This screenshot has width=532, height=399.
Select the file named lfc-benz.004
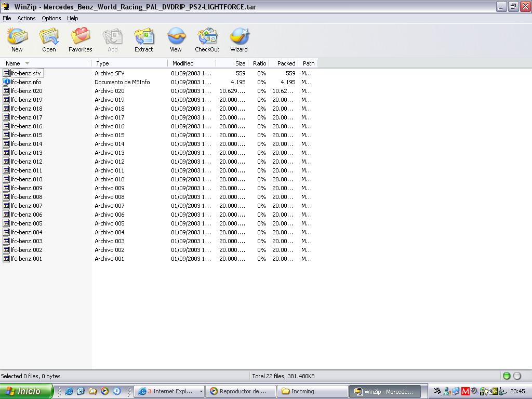[x=26, y=232]
